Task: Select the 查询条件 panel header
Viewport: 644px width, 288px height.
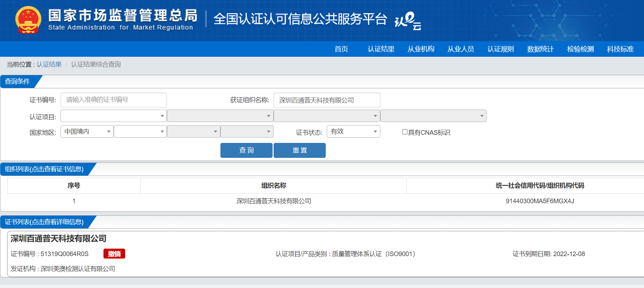Action: coord(18,82)
